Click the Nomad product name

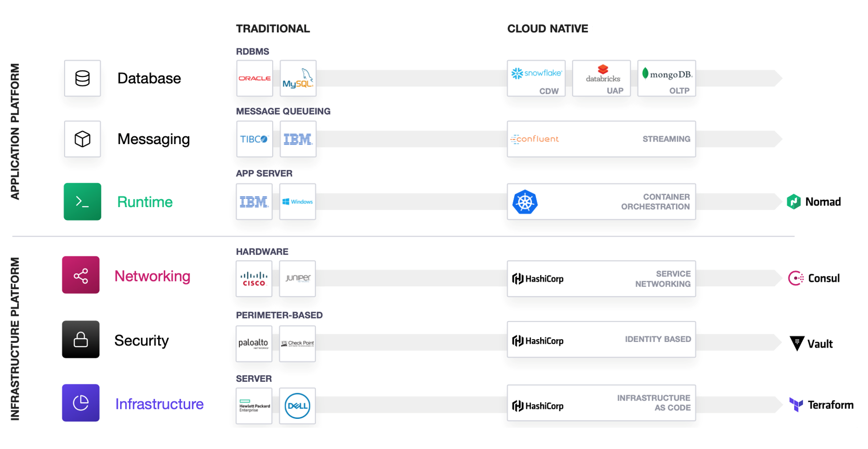pyautogui.click(x=823, y=202)
